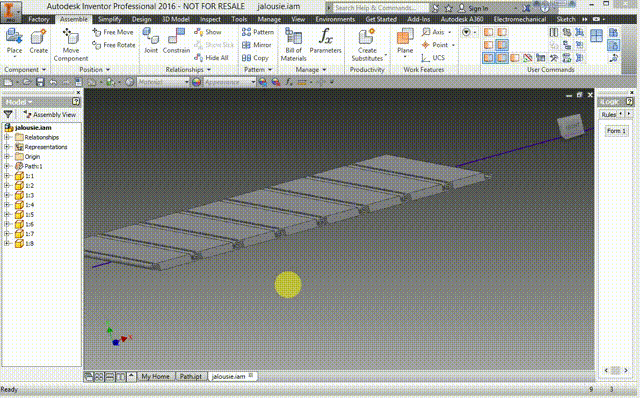Click the Undo arrow in quick access toolbar

pos(53,82)
